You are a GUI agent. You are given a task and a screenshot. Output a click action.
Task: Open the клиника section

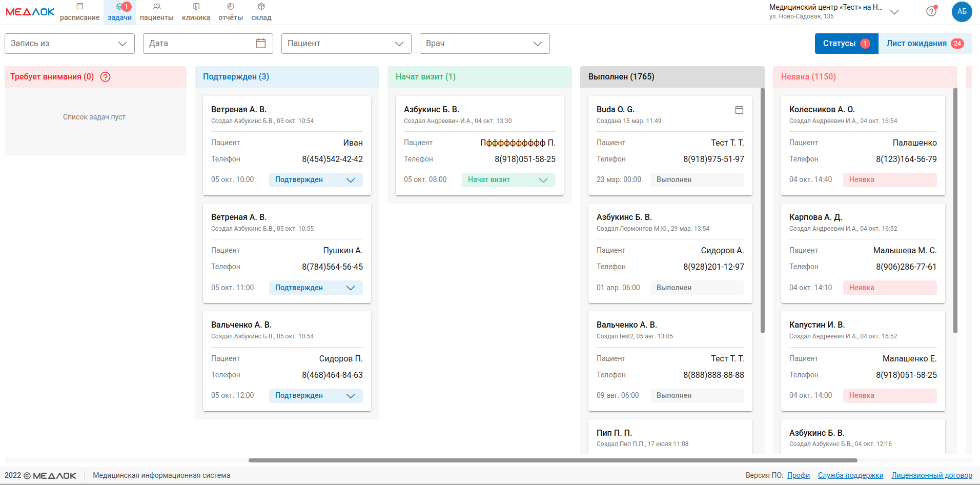point(196,12)
